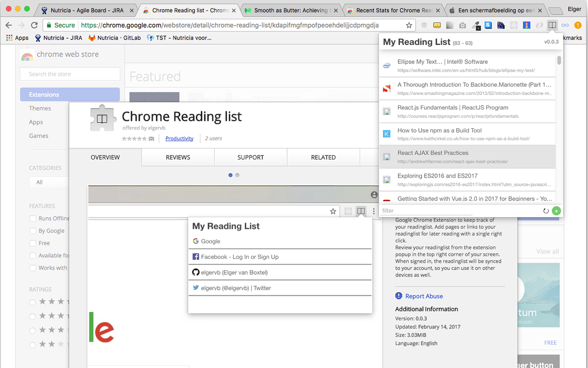Toggle the Runs Offline checkbox
This screenshot has height=368, width=588.
tap(33, 218)
